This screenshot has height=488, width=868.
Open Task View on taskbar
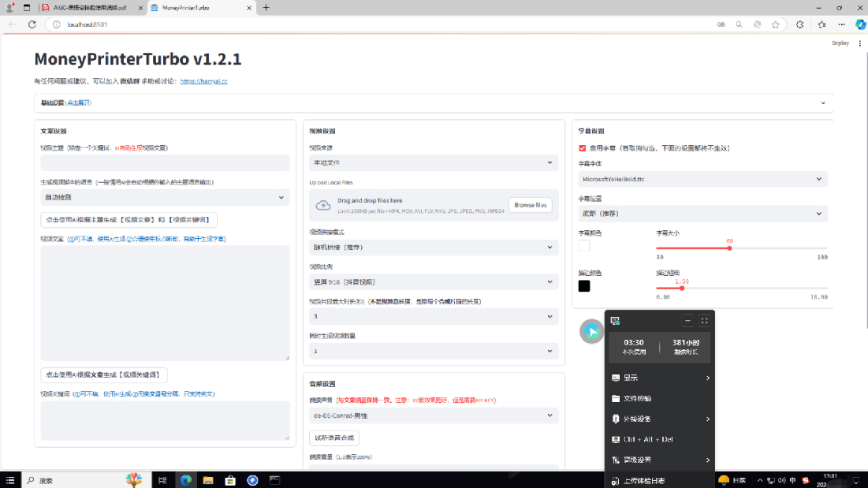[x=162, y=480]
